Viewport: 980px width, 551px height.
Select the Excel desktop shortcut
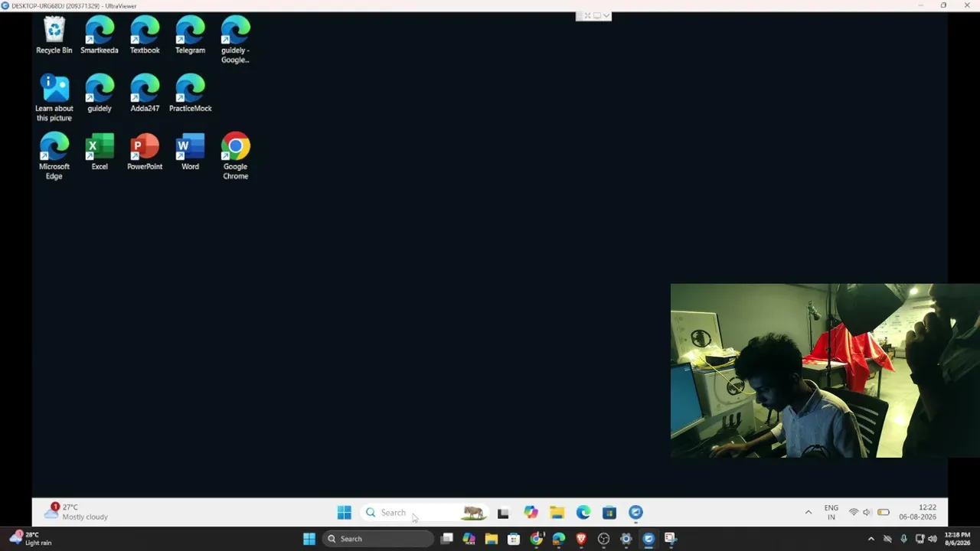100,152
